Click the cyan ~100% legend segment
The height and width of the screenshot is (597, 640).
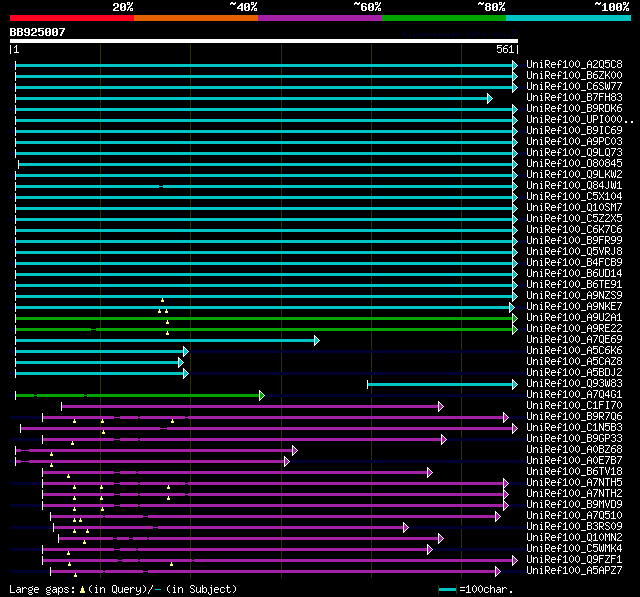568,18
